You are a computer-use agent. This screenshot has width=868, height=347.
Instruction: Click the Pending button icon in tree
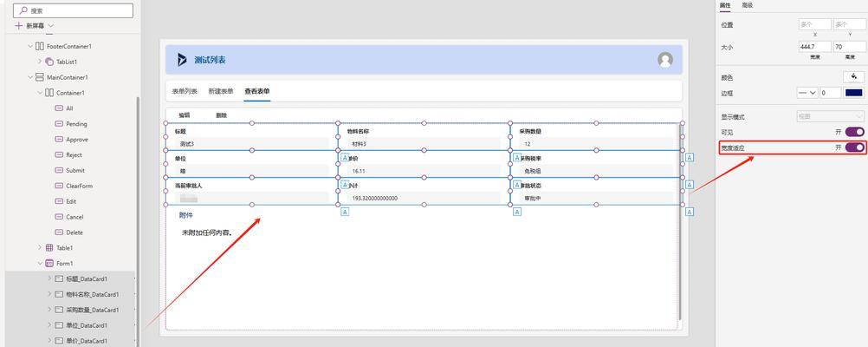[59, 123]
